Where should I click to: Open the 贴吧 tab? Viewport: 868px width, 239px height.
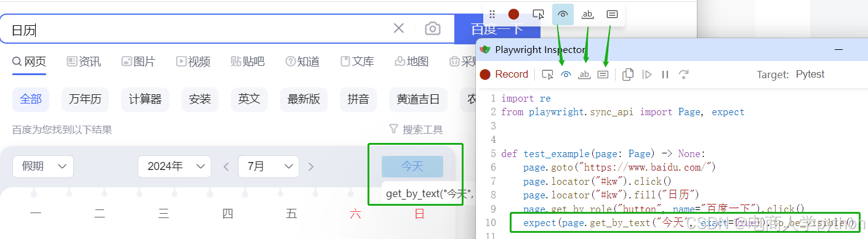(x=247, y=62)
